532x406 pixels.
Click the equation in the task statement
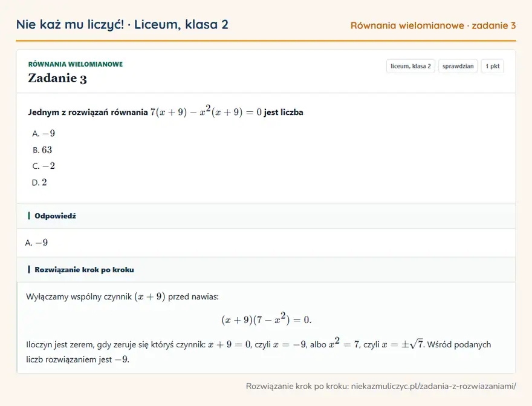pos(206,111)
